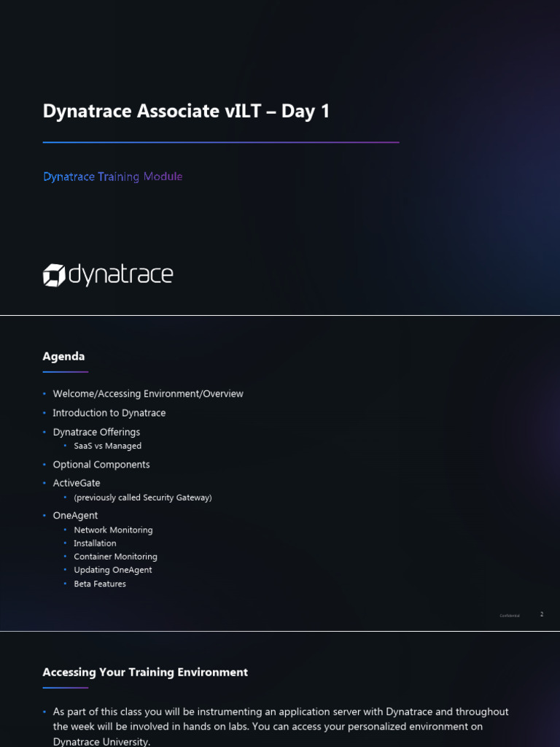Click 'Accessing Your Training Environment' heading

pos(145,672)
